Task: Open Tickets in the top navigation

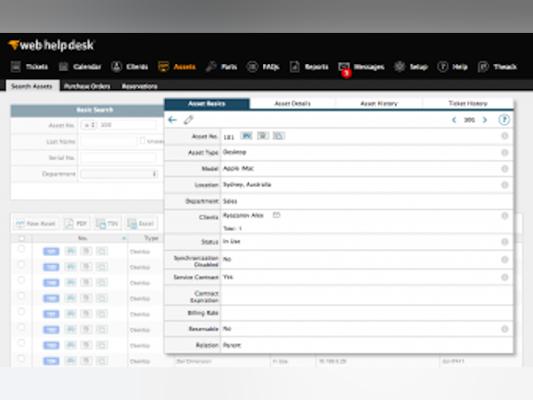Action: click(x=30, y=67)
